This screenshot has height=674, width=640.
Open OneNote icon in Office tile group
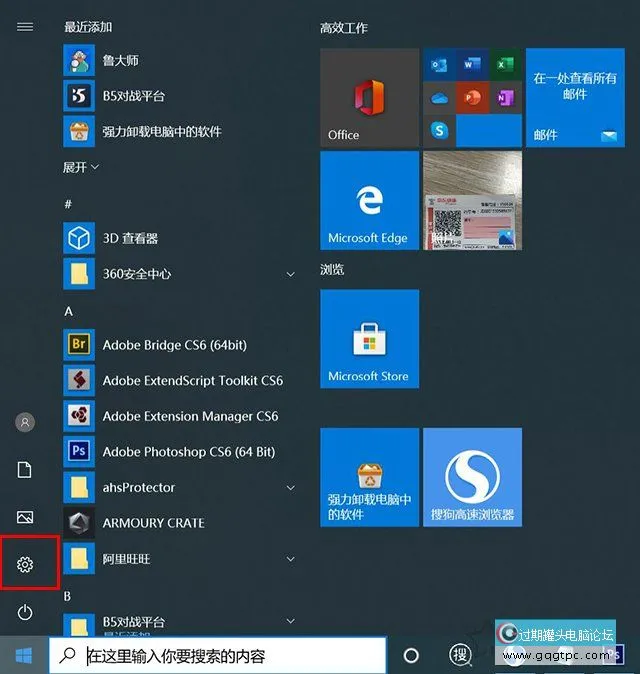[x=505, y=98]
